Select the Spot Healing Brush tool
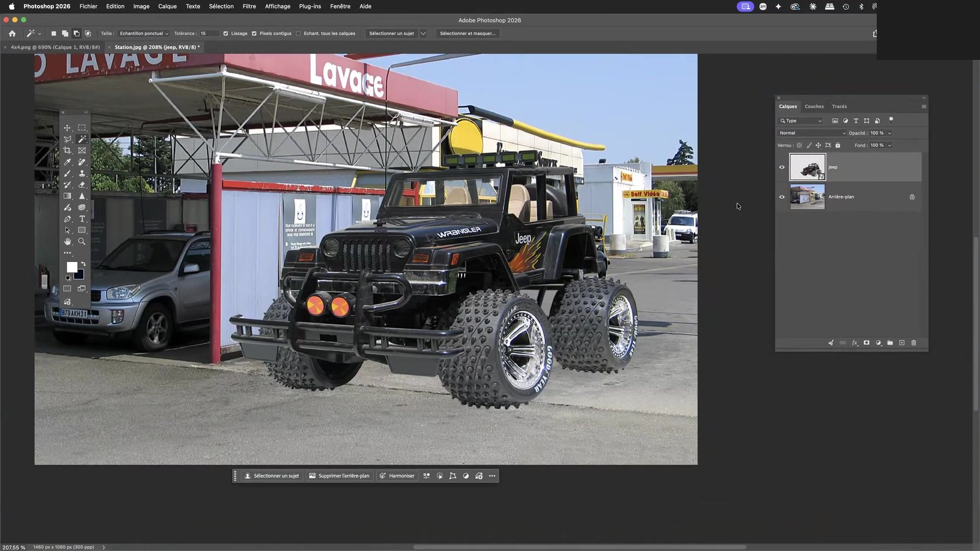Image resolution: width=980 pixels, height=551 pixels. [x=82, y=162]
